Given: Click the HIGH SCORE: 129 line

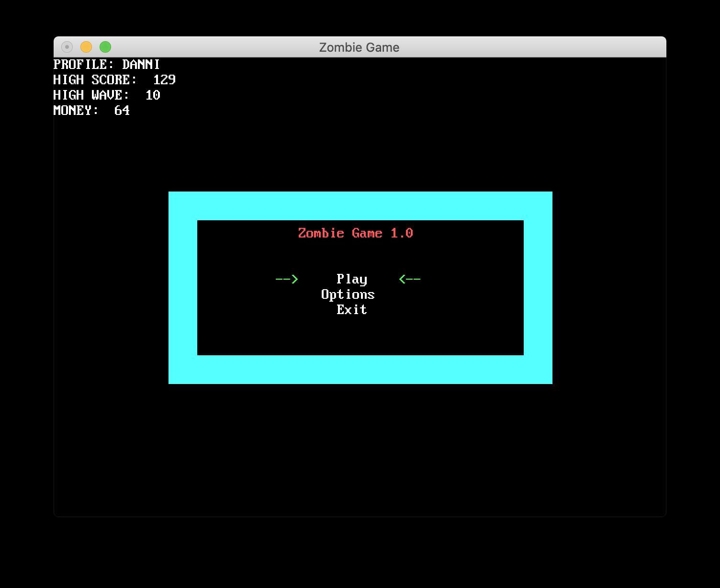Looking at the screenshot, I should click(x=114, y=79).
